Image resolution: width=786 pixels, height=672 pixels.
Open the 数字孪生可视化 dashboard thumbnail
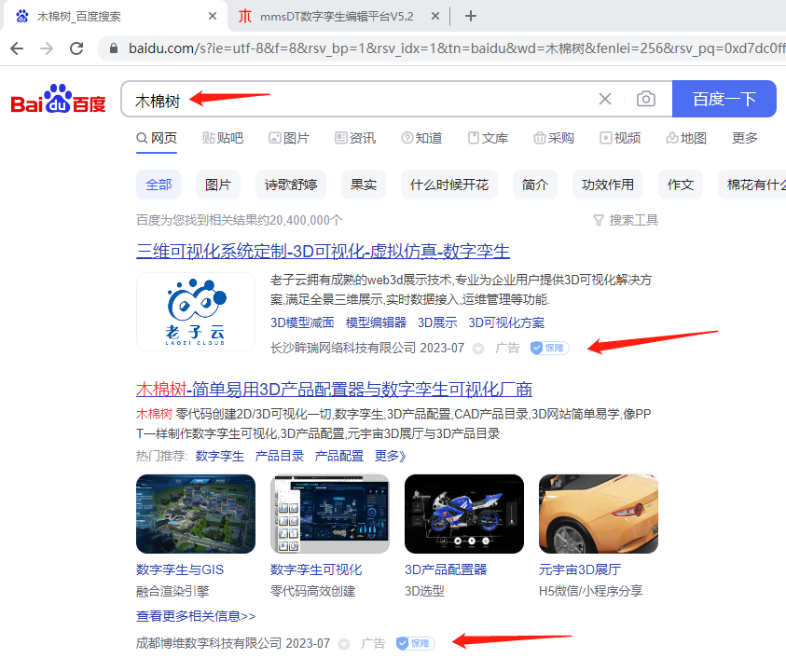point(330,514)
